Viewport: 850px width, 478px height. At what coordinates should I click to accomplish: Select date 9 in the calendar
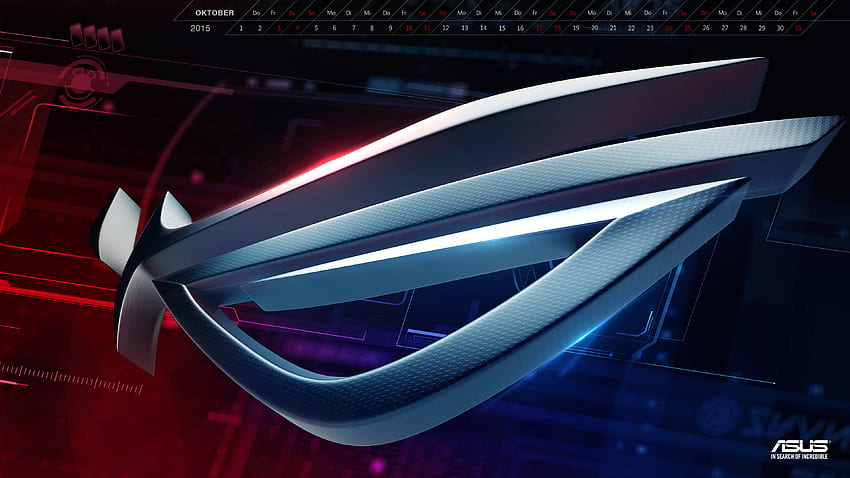click(x=390, y=28)
